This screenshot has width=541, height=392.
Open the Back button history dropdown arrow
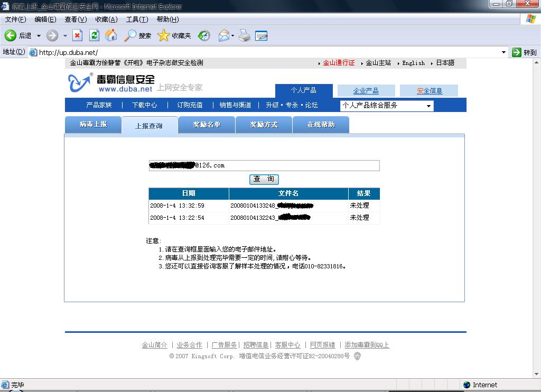tap(39, 36)
